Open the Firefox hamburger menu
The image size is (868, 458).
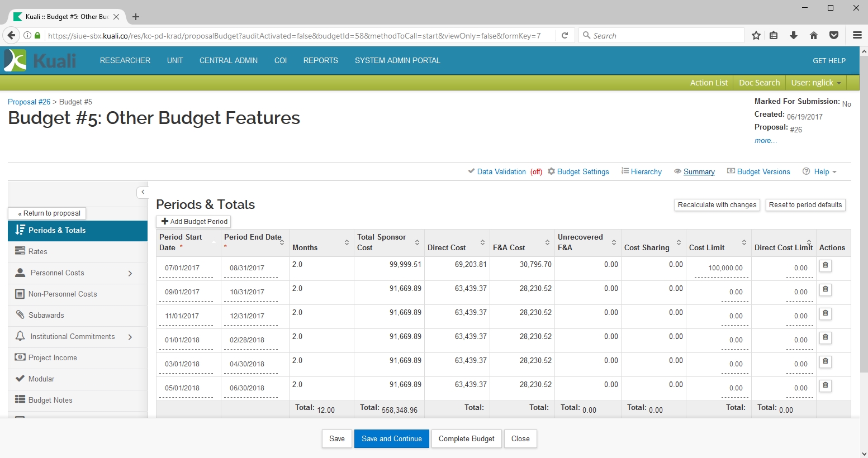click(857, 36)
